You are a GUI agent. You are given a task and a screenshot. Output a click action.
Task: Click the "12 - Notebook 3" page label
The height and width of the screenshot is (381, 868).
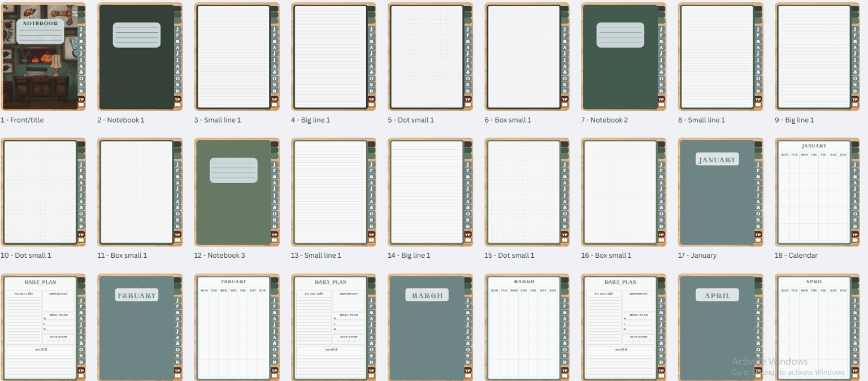point(220,256)
